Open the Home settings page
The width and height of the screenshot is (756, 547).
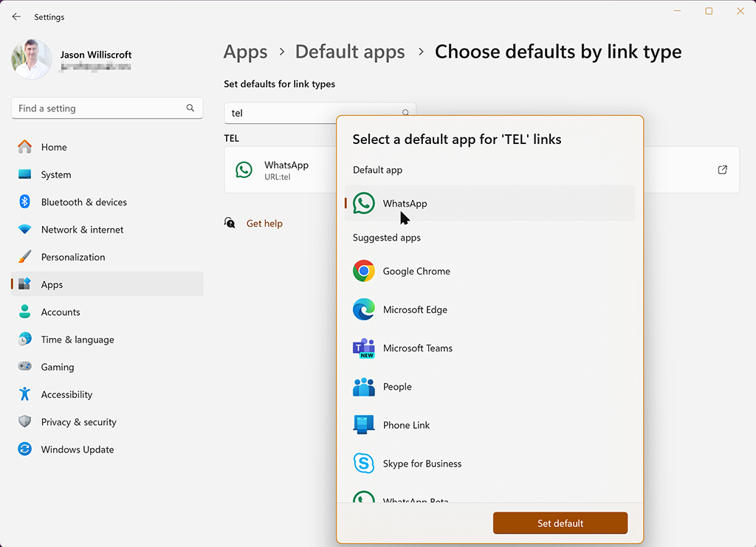[107, 147]
